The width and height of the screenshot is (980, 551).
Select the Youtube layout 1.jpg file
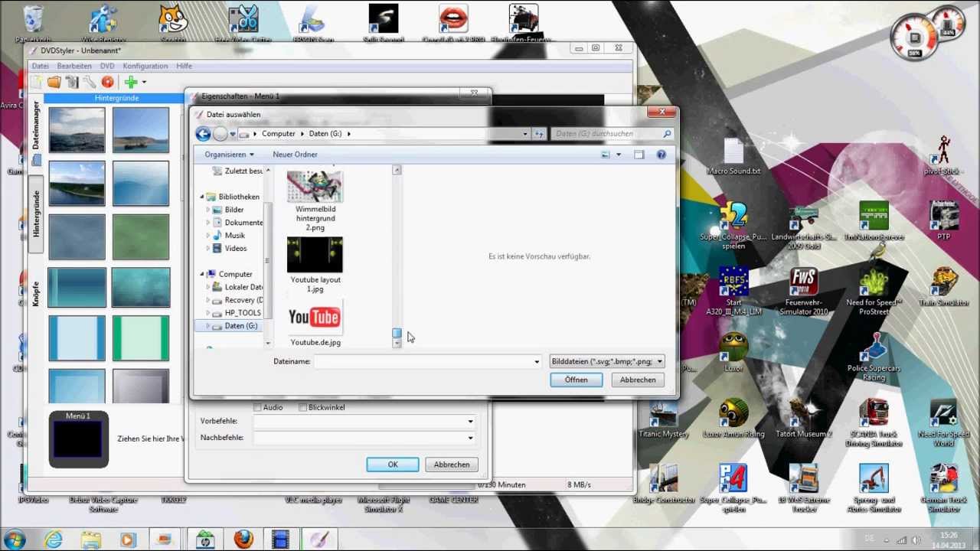point(315,265)
